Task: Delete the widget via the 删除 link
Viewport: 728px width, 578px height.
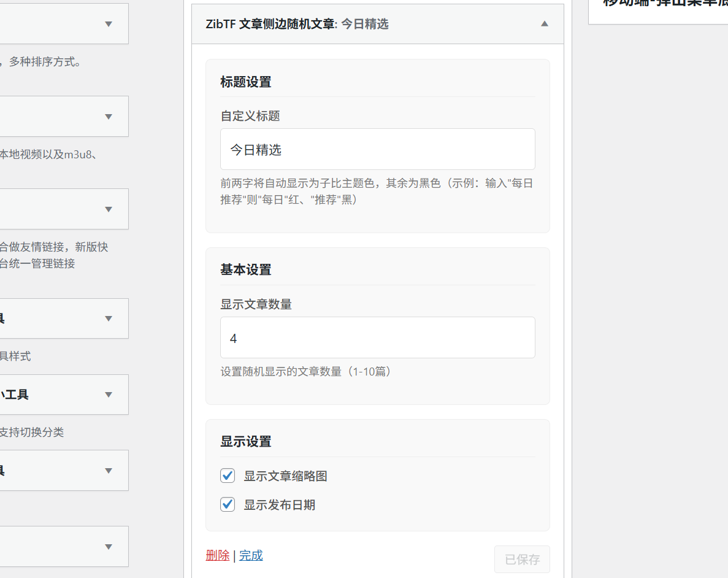Action: [x=218, y=555]
